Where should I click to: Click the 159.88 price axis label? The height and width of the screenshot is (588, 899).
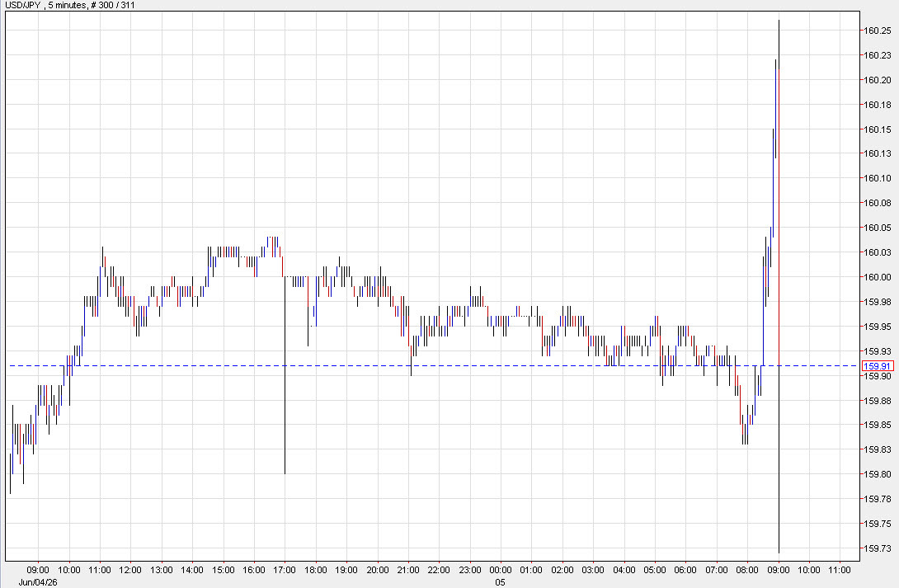pyautogui.click(x=878, y=401)
